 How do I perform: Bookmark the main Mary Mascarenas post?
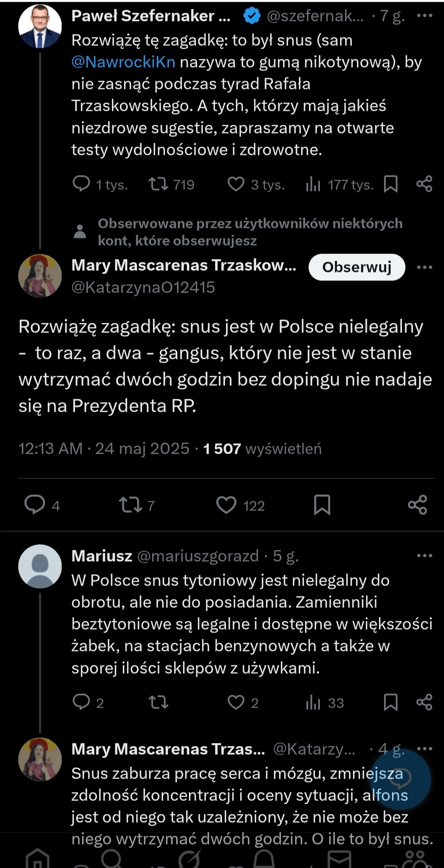point(322,505)
